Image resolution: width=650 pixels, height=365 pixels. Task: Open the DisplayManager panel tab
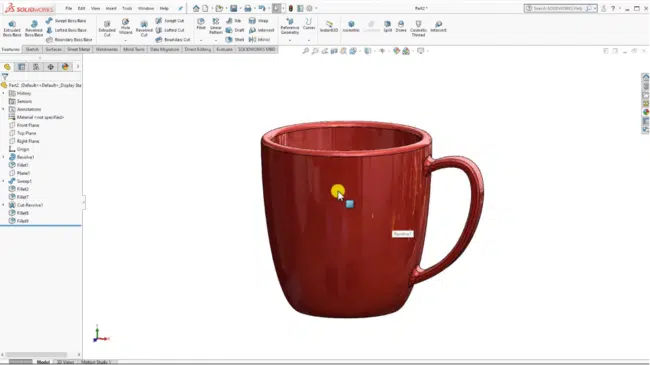point(65,67)
